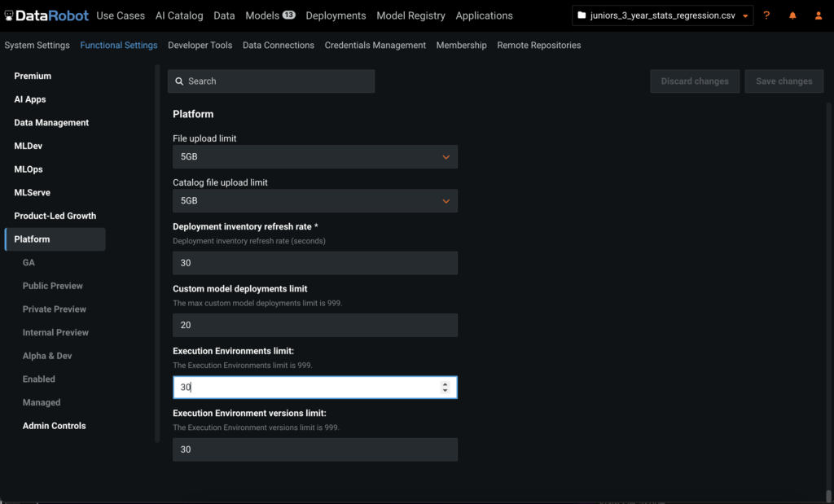
Task: Select the GA settings section
Action: [29, 262]
